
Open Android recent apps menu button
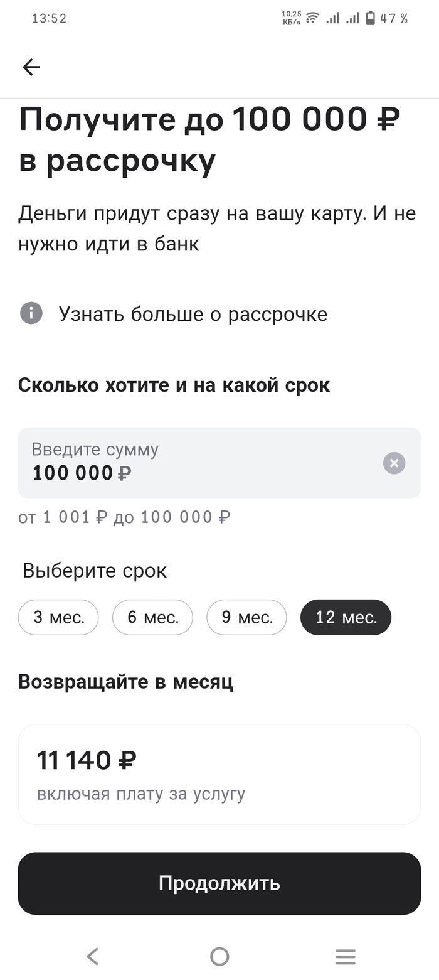point(345,956)
